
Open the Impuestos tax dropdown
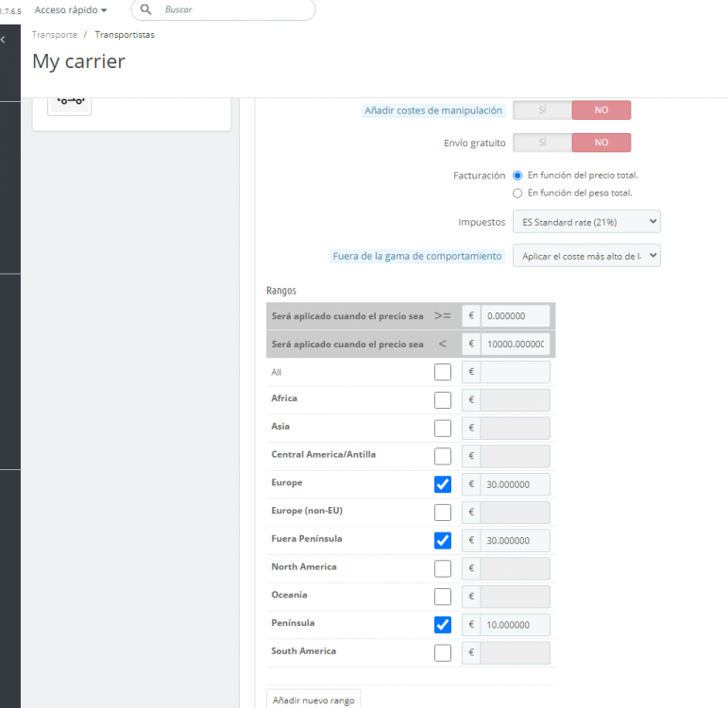tap(586, 222)
